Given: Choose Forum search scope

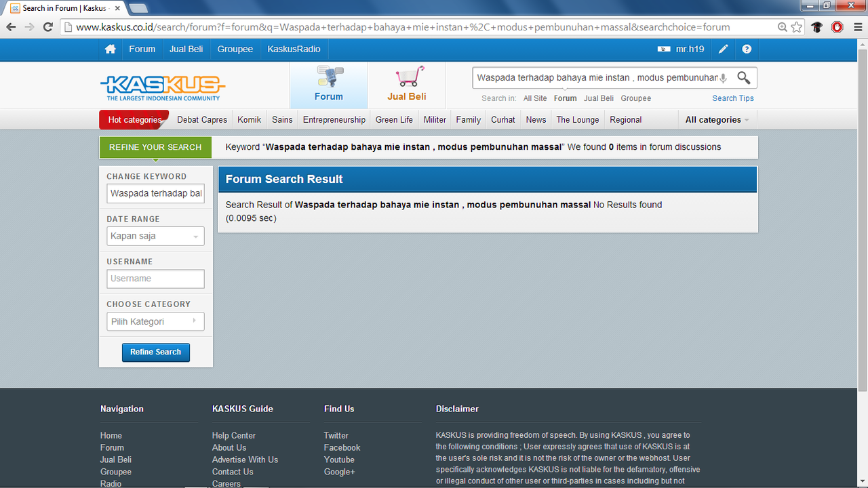Looking at the screenshot, I should (565, 98).
